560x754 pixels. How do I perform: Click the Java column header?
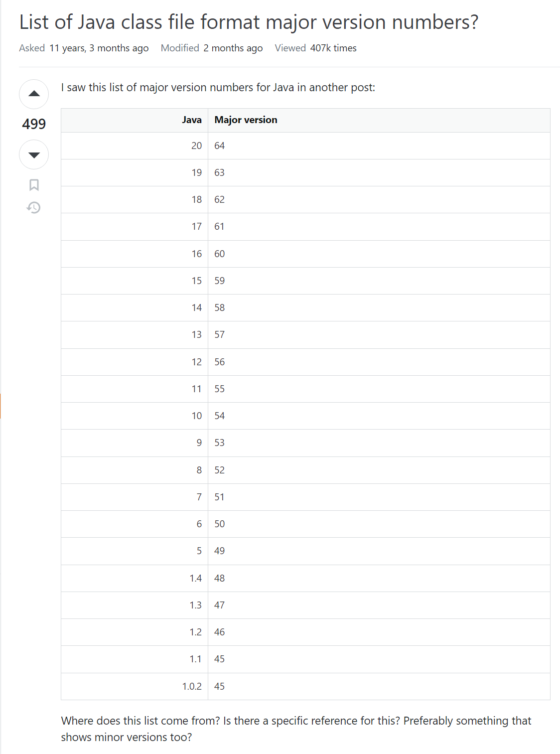191,120
